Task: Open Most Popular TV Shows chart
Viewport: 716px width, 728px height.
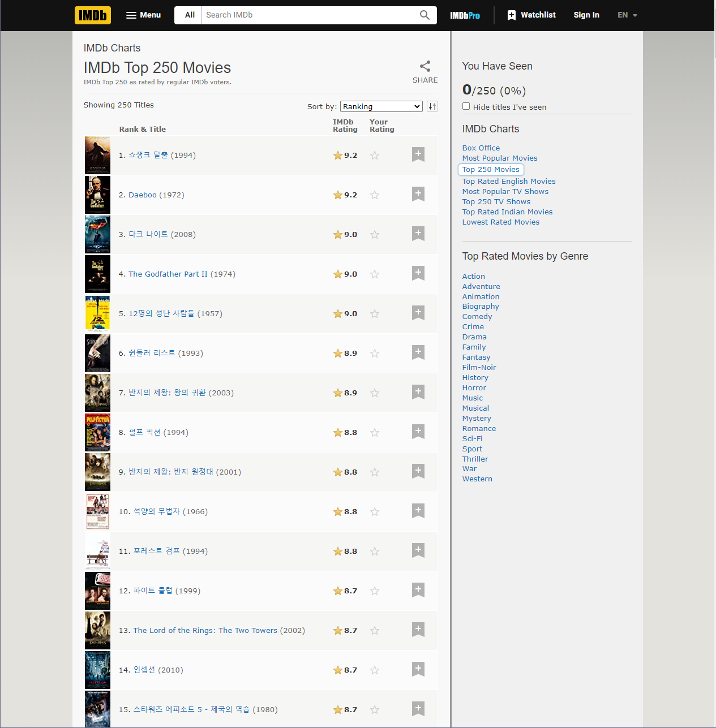Action: pos(505,192)
